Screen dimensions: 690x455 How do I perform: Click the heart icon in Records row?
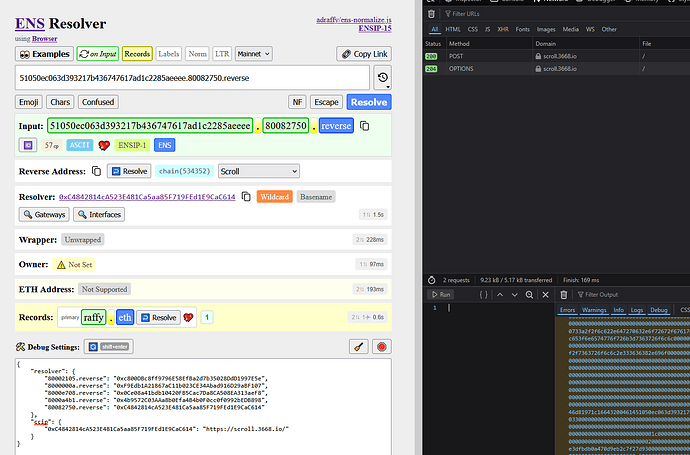(188, 317)
